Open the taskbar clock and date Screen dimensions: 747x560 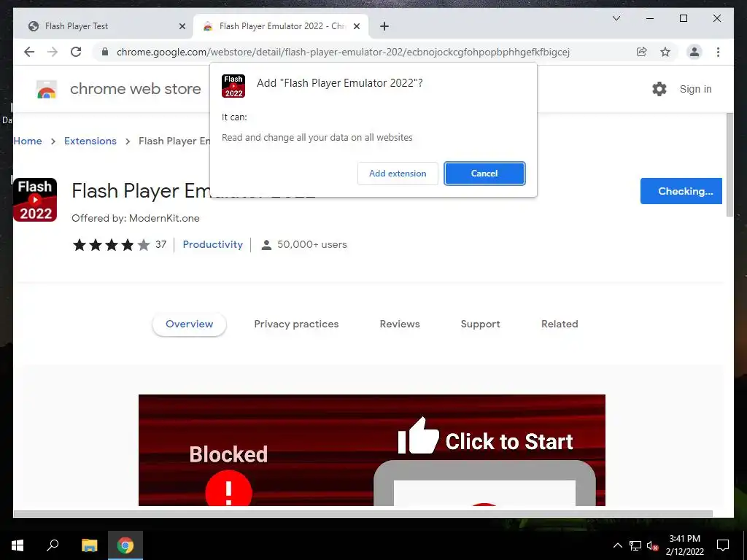point(684,545)
